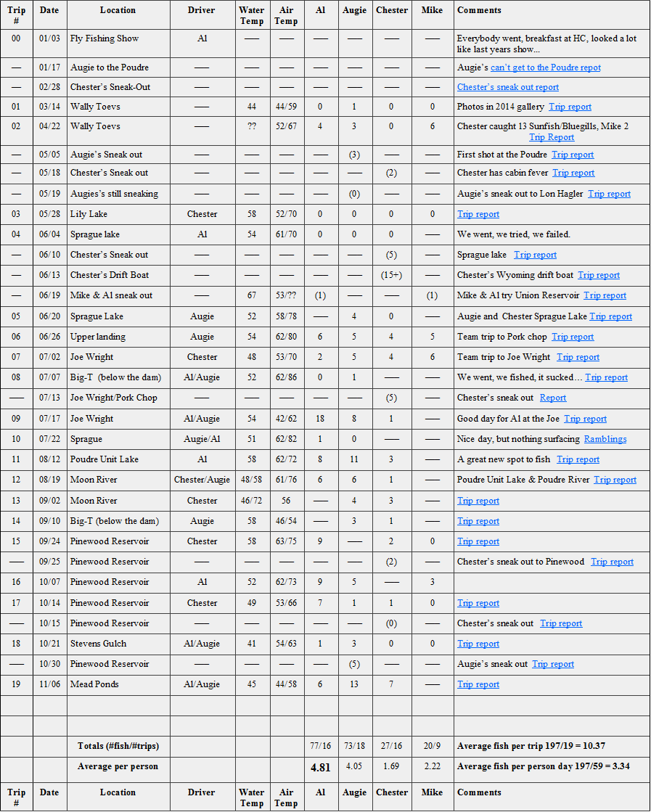Open "Chester's sneak out report" link
Image resolution: width=651 pixels, height=812 pixels.
pyautogui.click(x=507, y=87)
